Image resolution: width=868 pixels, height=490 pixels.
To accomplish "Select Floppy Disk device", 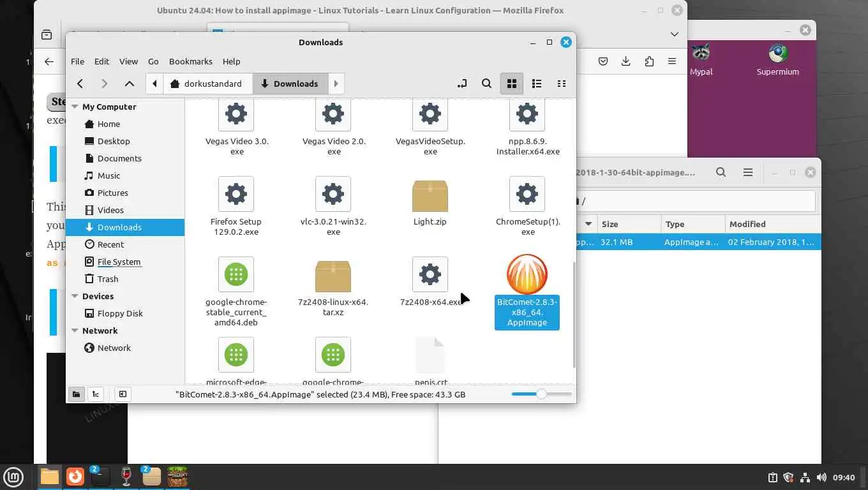I will (125, 313).
